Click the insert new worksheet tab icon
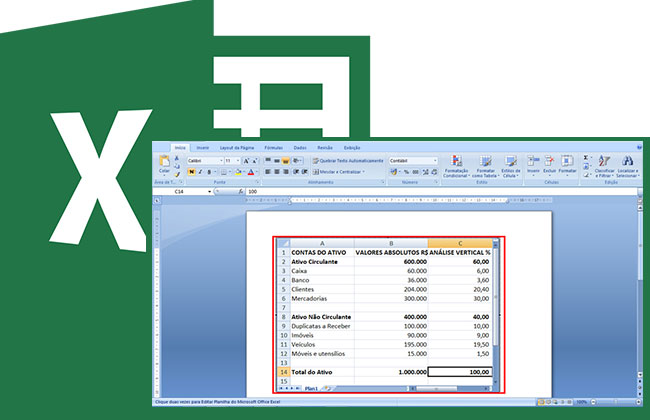The image size is (650, 420). tap(327, 388)
